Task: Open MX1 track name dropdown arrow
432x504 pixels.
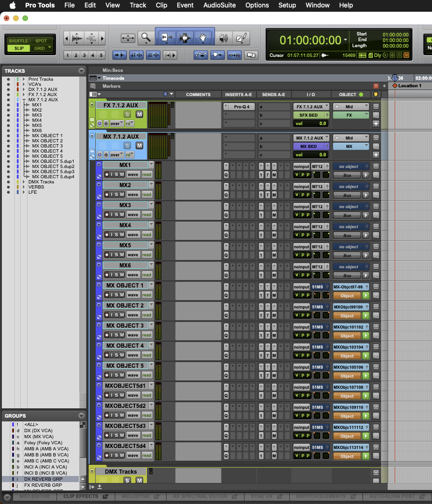Action: (x=151, y=164)
